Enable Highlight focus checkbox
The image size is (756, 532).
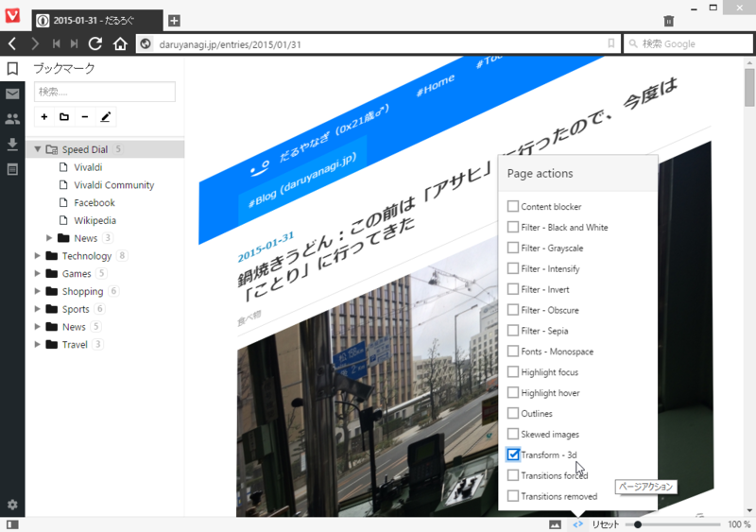click(513, 372)
